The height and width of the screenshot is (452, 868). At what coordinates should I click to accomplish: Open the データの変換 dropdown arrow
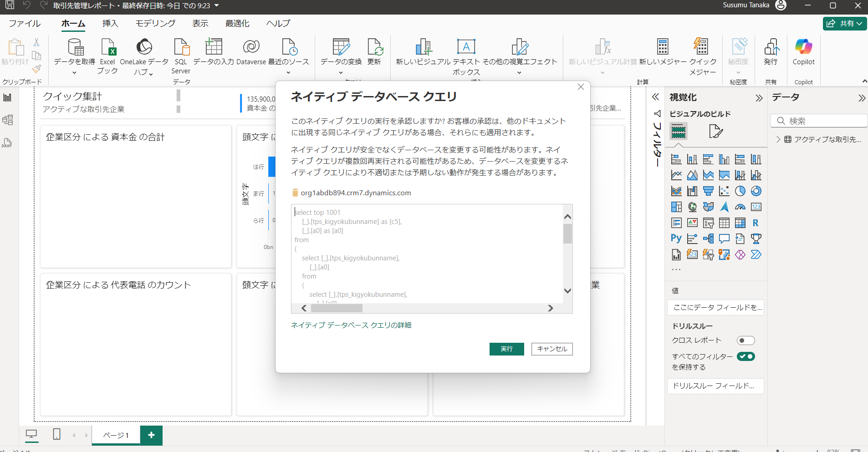coord(341,73)
